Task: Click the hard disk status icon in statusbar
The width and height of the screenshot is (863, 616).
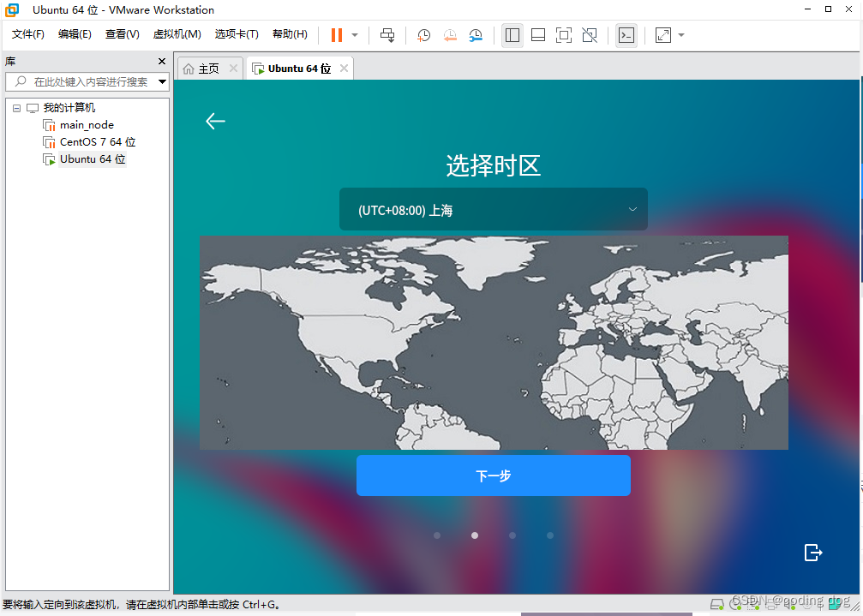Action: [717, 605]
